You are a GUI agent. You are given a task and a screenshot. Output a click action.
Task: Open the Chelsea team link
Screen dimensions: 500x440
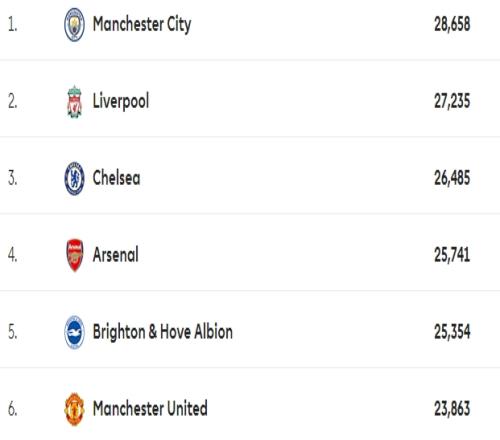[116, 178]
